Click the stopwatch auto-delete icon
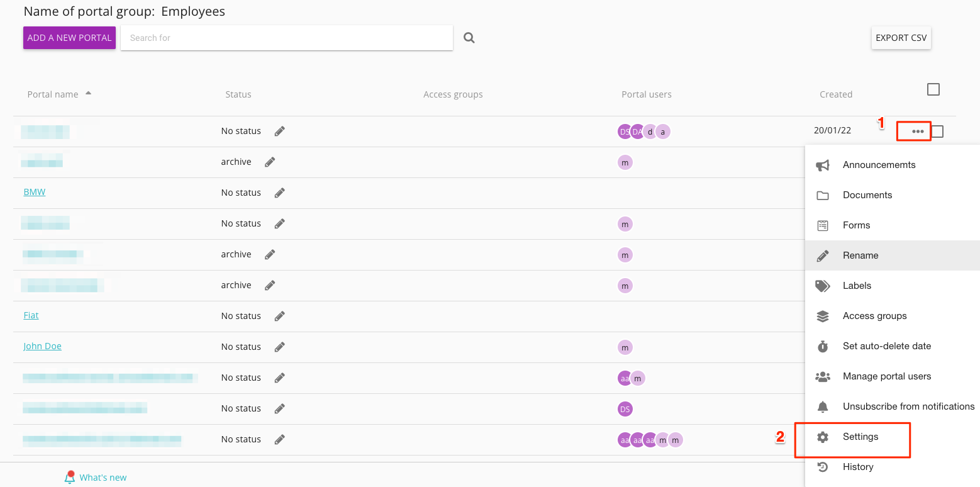 [x=822, y=346]
